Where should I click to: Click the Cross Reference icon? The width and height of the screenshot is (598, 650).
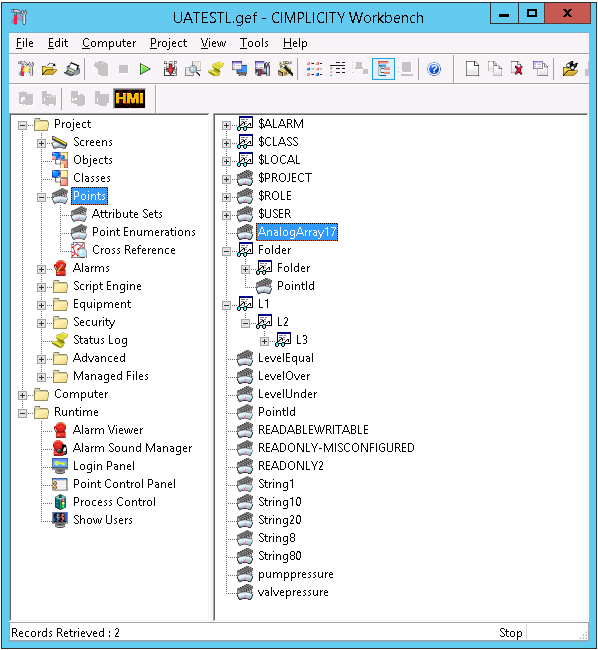coord(79,250)
